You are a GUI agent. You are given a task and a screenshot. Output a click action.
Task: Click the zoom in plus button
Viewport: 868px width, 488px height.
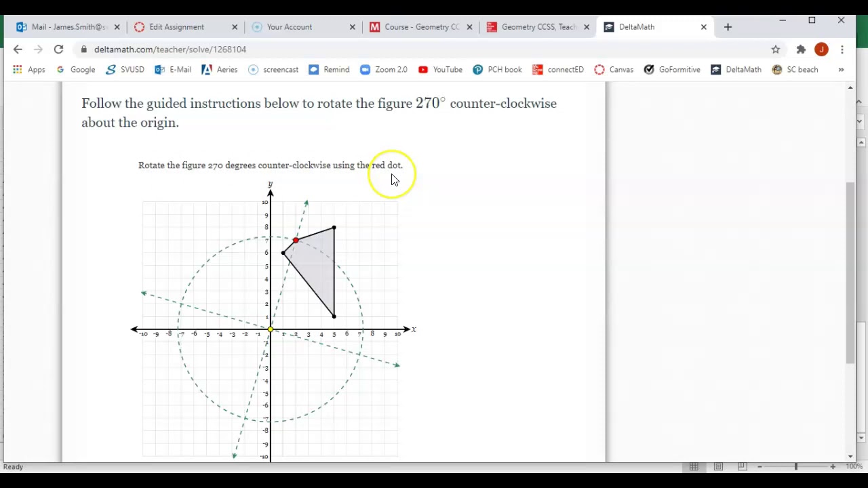(x=833, y=466)
